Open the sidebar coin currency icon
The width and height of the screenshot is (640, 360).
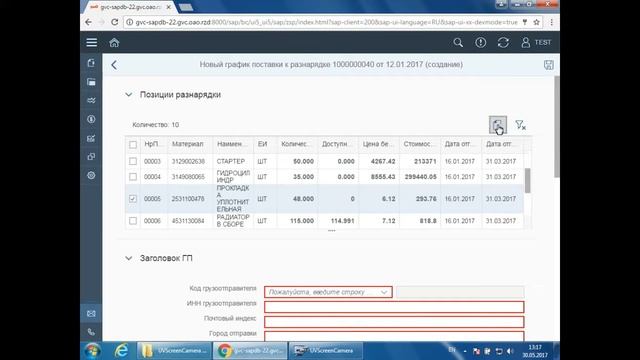coord(91,119)
